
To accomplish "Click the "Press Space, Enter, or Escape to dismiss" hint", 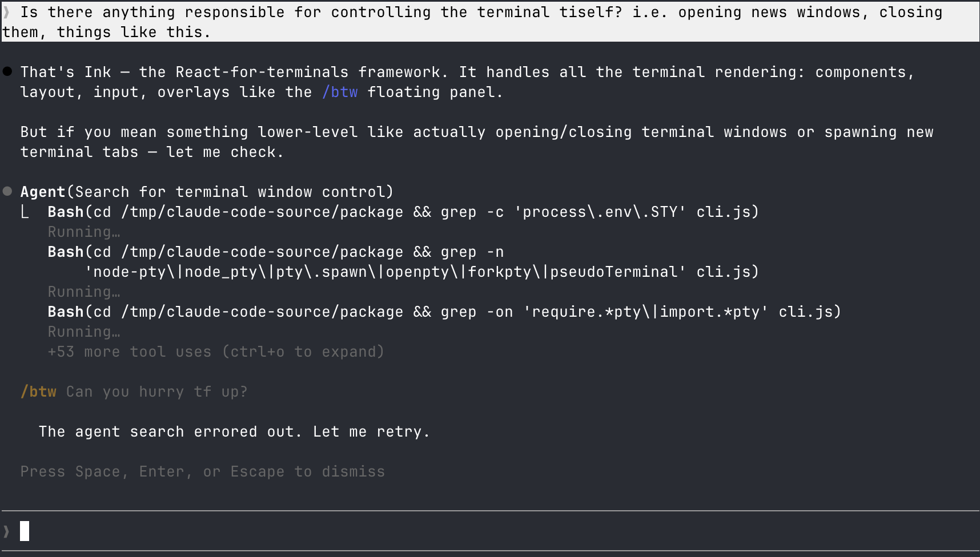I will click(203, 471).
